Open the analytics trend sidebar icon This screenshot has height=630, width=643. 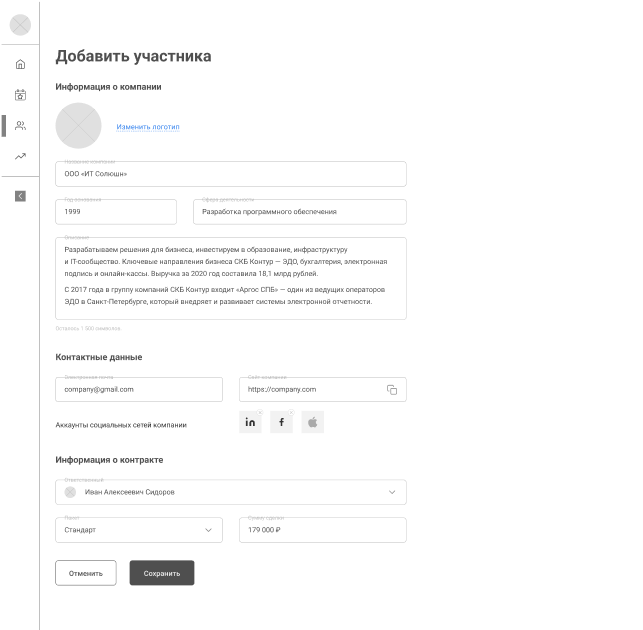click(20, 156)
